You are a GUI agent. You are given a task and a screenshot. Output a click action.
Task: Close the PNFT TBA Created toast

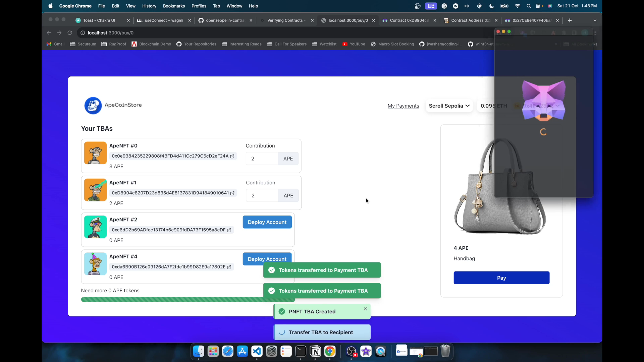pos(365,309)
